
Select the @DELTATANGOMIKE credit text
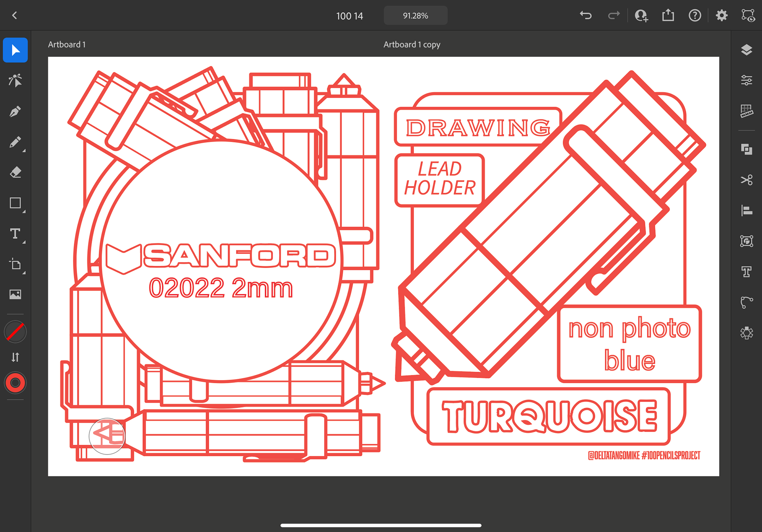tap(644, 455)
